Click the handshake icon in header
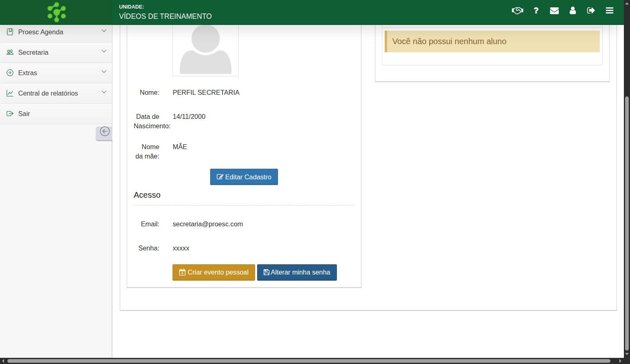630x364 pixels. (x=517, y=11)
